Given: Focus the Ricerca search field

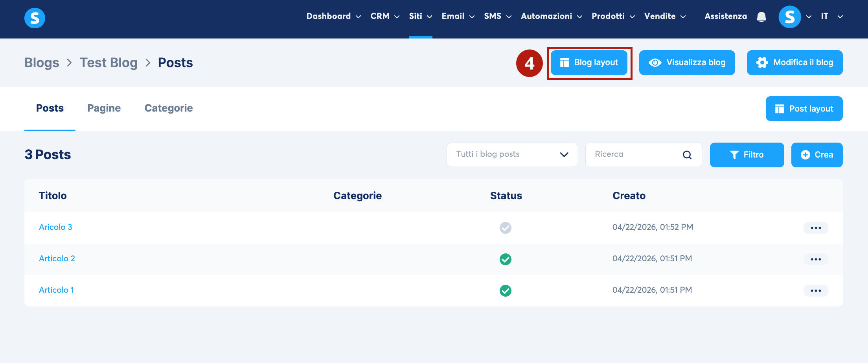Looking at the screenshot, I should [644, 155].
